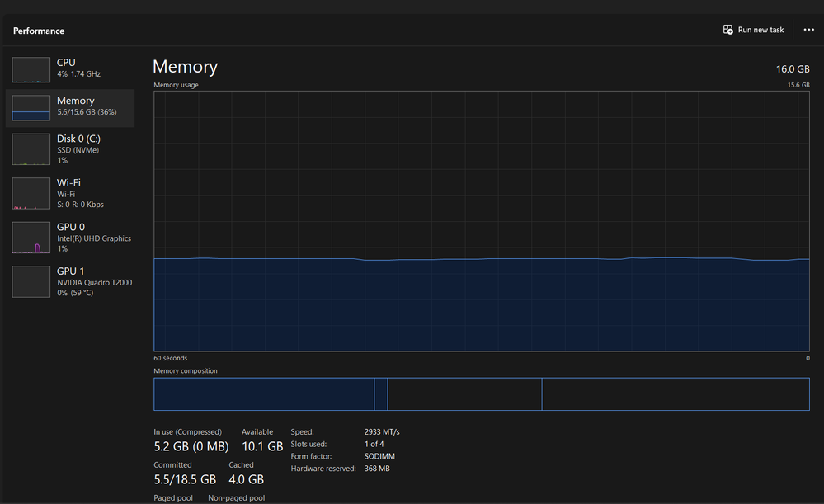Screen dimensions: 824x504
Task: Click the 15.6 GB graph maximum label
Action: (x=798, y=85)
